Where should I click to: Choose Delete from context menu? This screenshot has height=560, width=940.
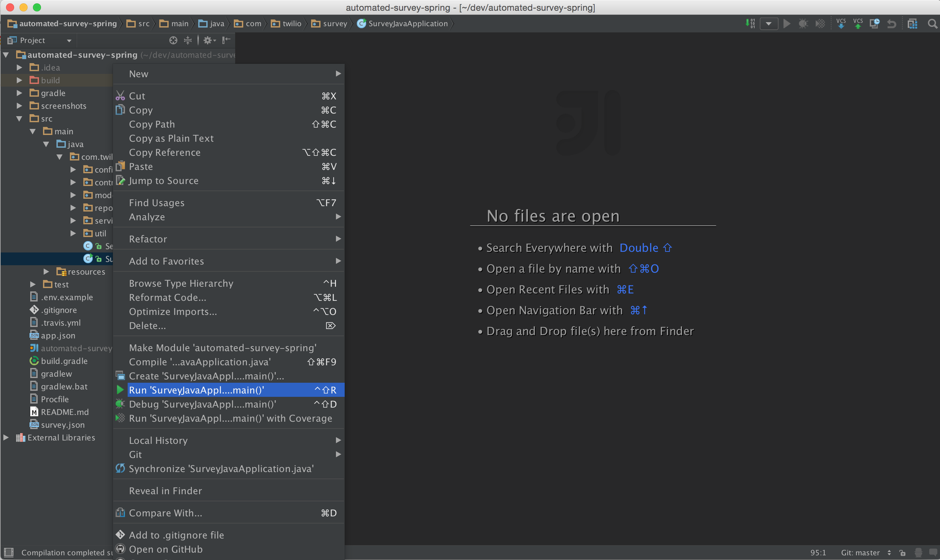(x=229, y=326)
